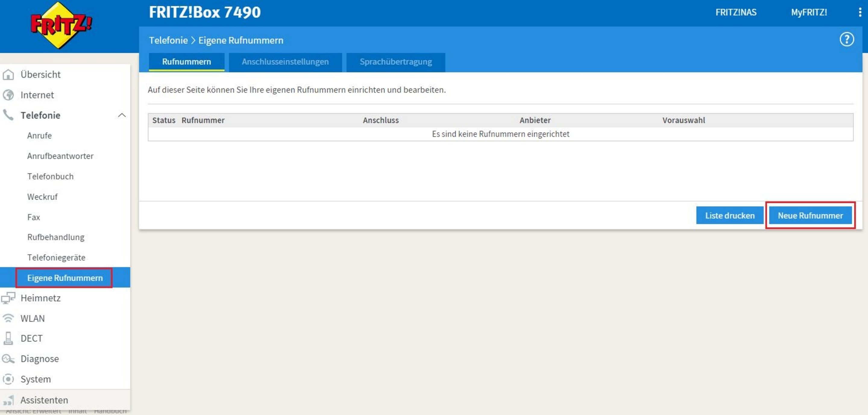Click the Übersicht house icon
Image resolution: width=868 pixels, height=415 pixels.
[x=8, y=74]
